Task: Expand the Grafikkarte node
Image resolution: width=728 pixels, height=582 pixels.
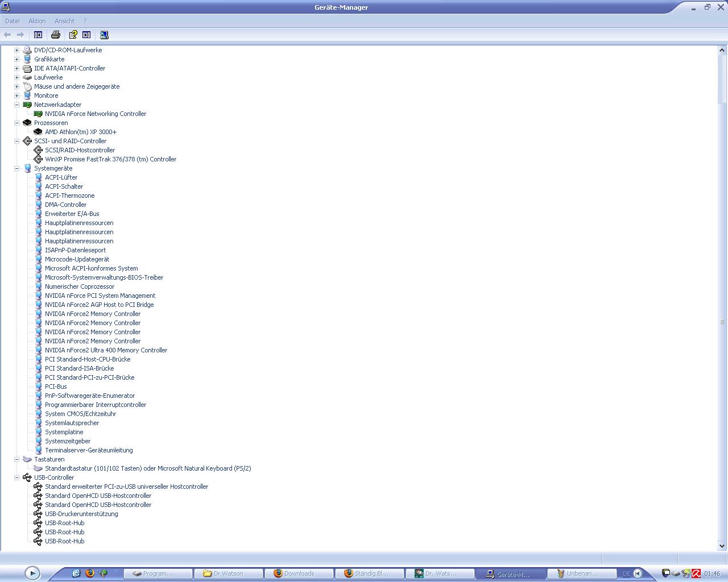Action: point(16,59)
